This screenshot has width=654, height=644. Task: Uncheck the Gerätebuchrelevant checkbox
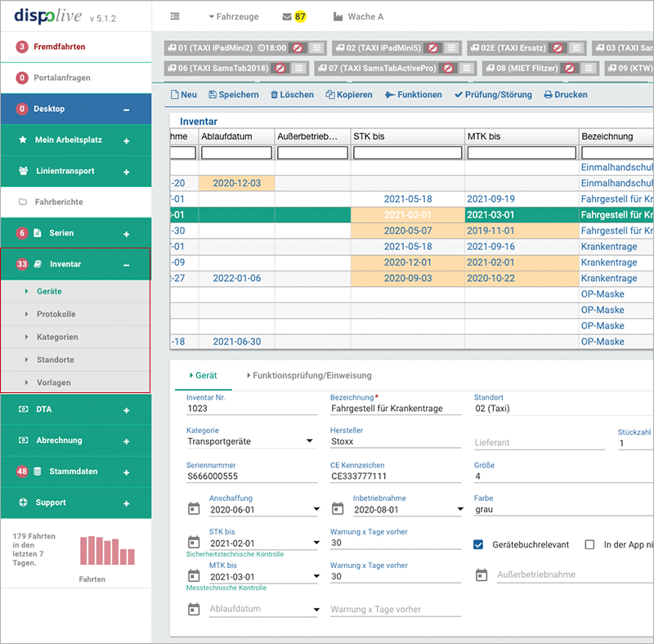479,544
